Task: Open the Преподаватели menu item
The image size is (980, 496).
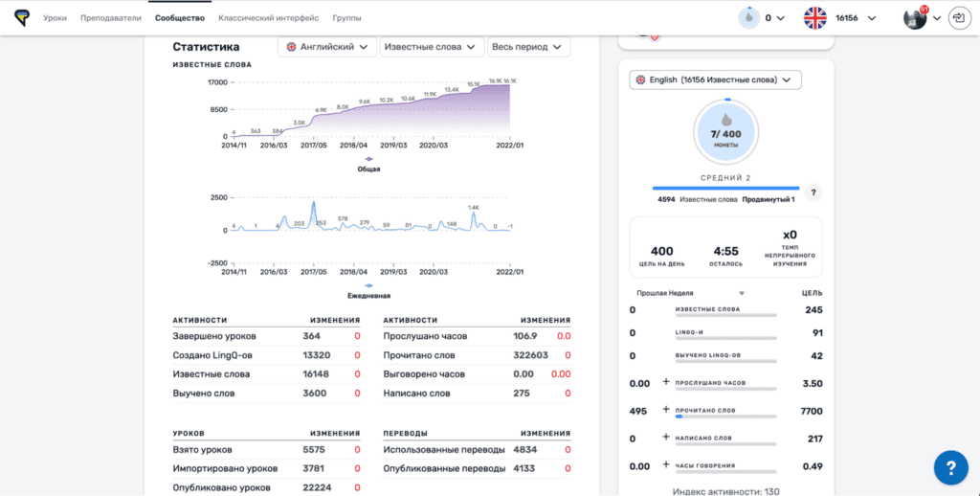Action: click(111, 18)
